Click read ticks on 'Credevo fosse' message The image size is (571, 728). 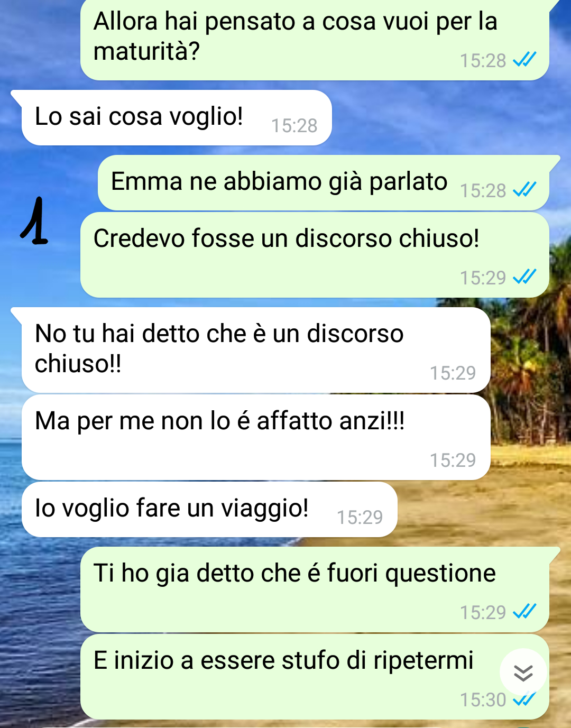[x=524, y=277]
